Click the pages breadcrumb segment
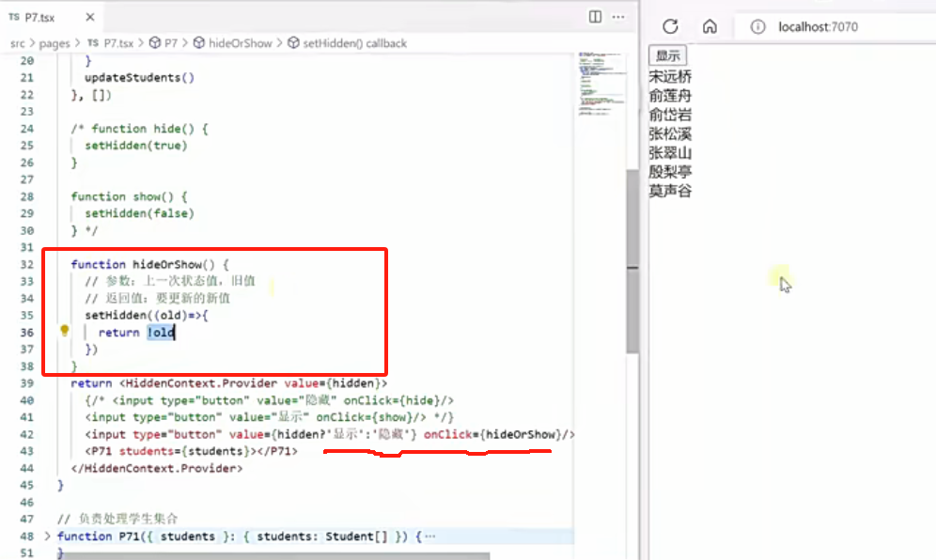Screen dimensions: 936x560 [55, 43]
